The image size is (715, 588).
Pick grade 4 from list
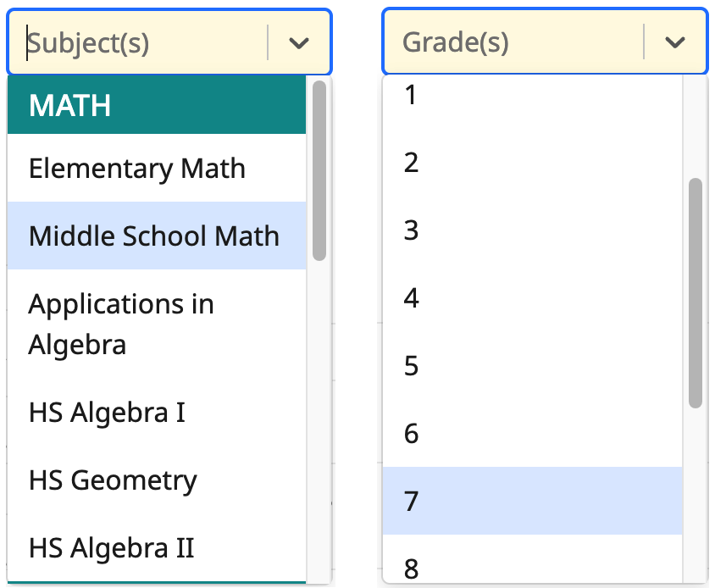click(x=412, y=298)
